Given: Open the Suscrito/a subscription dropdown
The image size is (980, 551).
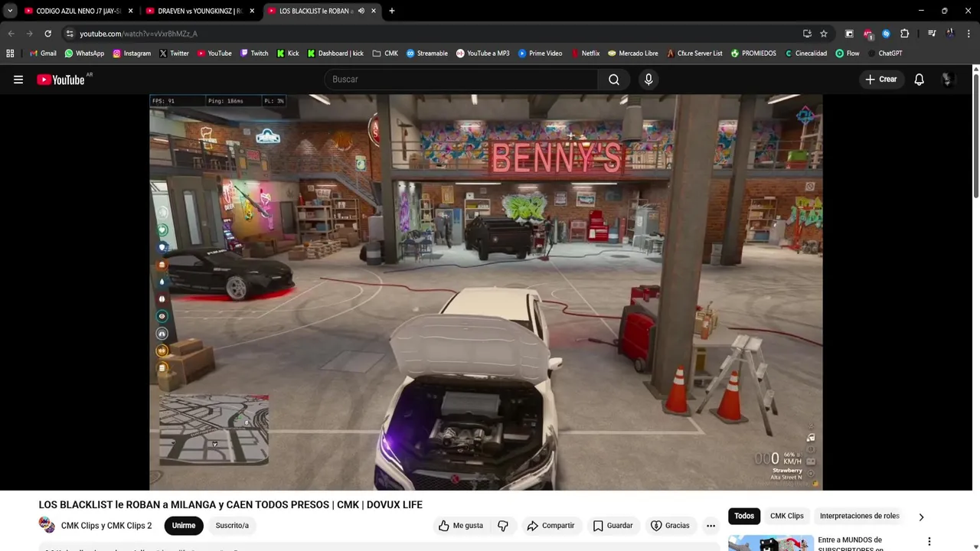Looking at the screenshot, I should [x=232, y=526].
